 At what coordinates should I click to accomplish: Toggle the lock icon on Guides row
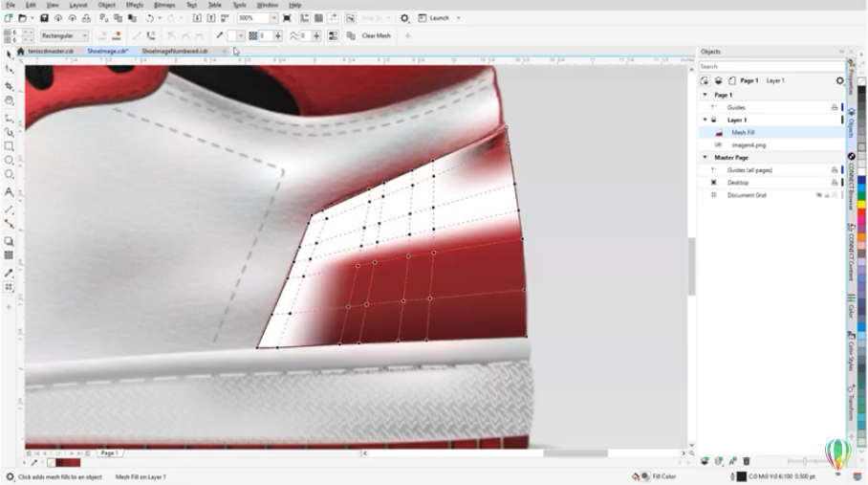click(835, 107)
